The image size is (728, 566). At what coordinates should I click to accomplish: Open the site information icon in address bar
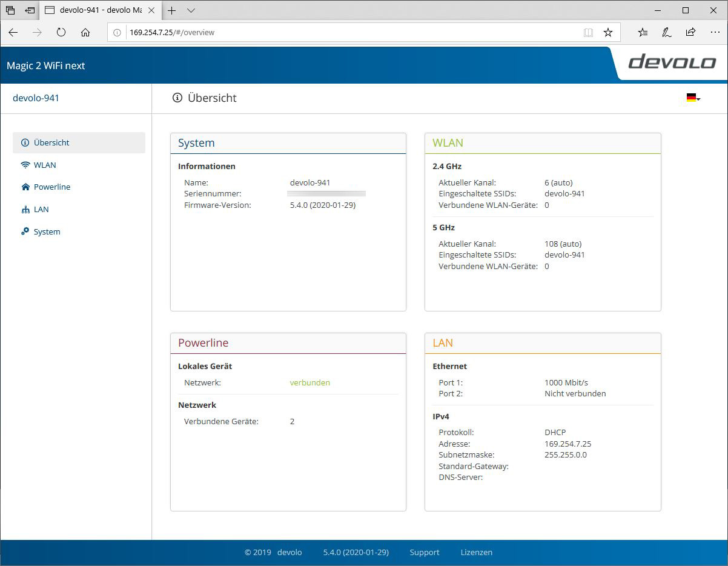(117, 33)
